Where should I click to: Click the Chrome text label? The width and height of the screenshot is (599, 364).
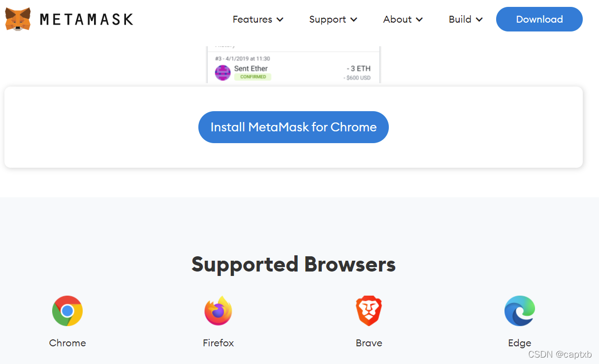click(67, 343)
